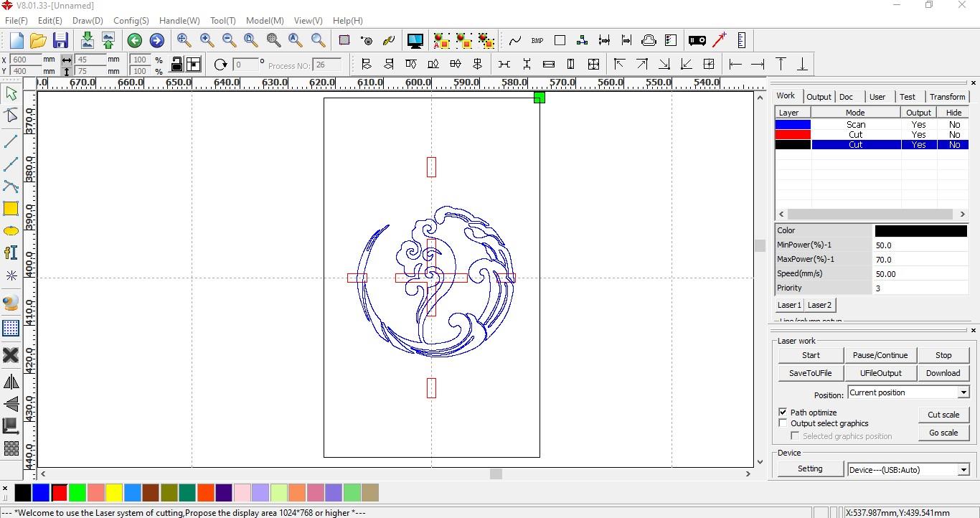
Task: Select the arrow selection tool
Action: [x=11, y=93]
